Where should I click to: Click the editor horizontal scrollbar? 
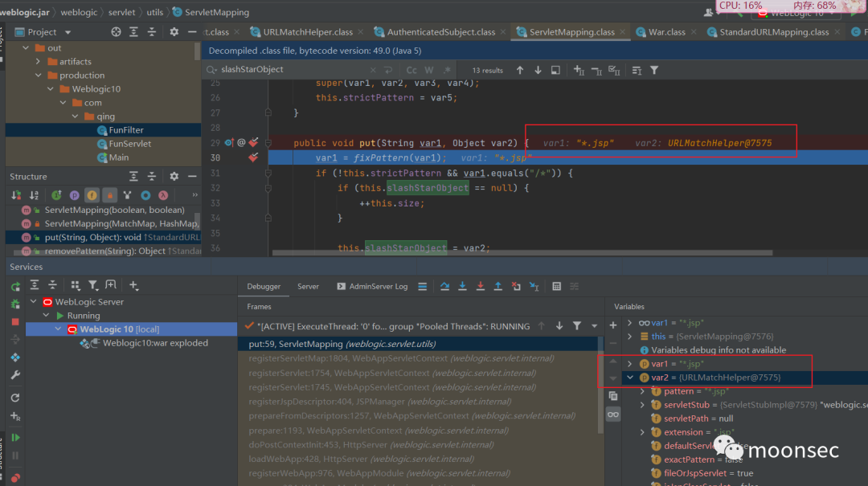(x=522, y=253)
